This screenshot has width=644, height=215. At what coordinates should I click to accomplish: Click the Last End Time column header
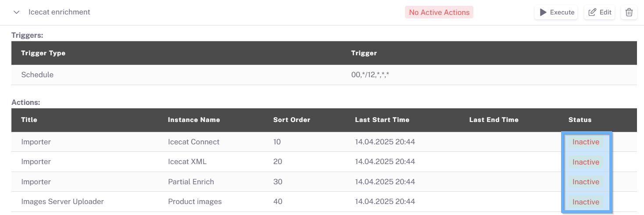494,120
